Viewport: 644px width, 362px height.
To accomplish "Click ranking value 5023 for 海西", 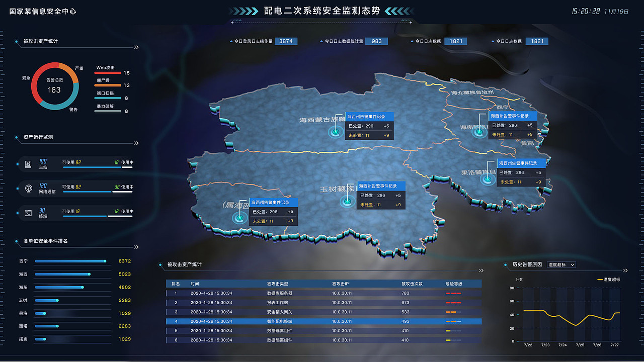I will pyautogui.click(x=125, y=274).
